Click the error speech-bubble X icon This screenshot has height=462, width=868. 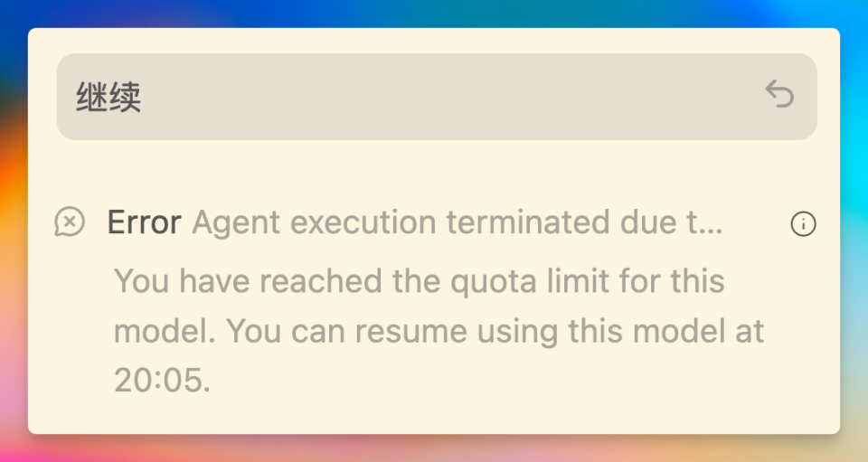[70, 222]
